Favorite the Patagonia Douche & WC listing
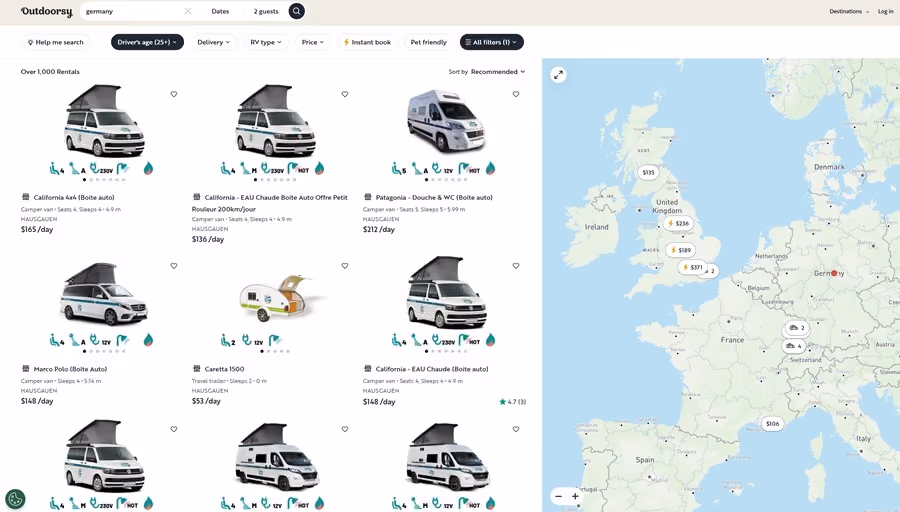 (516, 94)
